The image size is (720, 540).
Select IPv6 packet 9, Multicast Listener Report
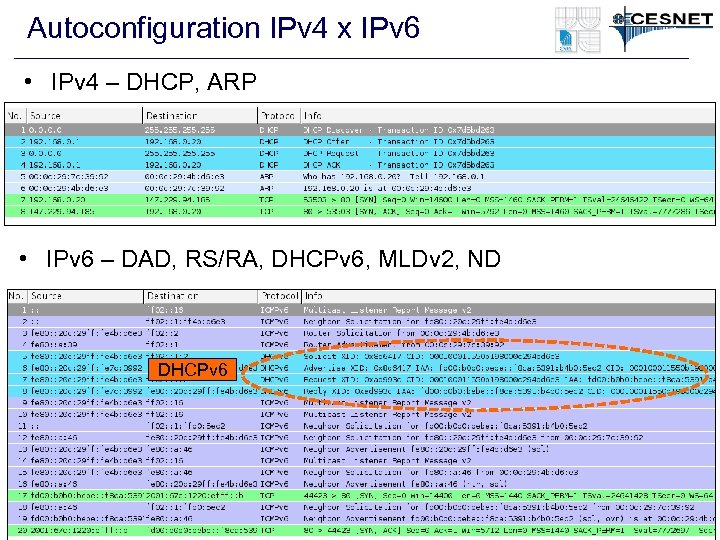point(361,403)
